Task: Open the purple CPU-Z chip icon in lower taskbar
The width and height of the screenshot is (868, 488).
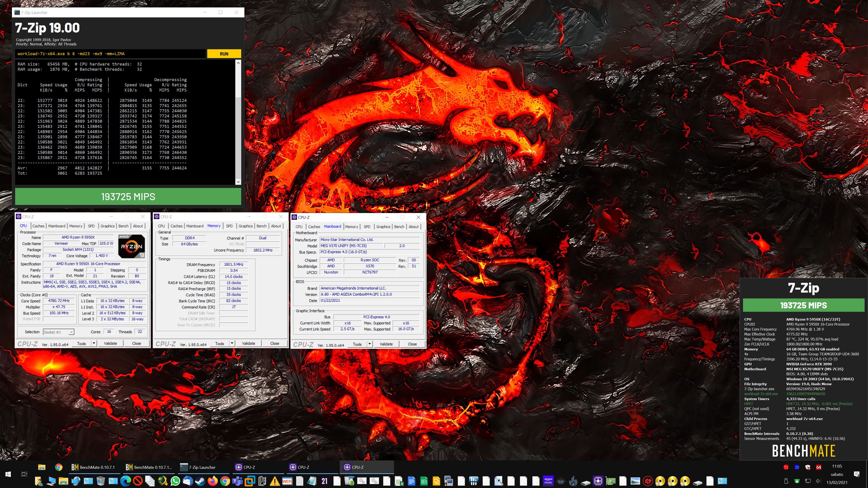Action: coord(598,481)
